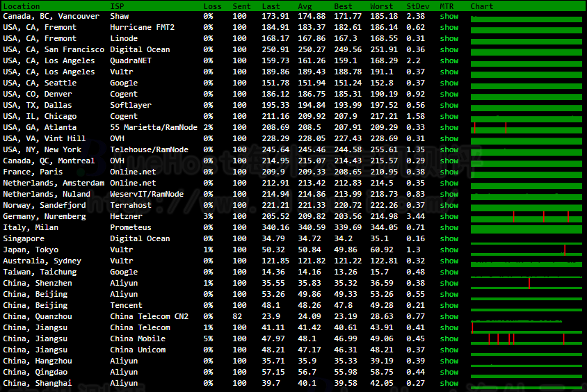
Task: Open show link for QuadraNET Los Angeles
Action: tap(449, 61)
